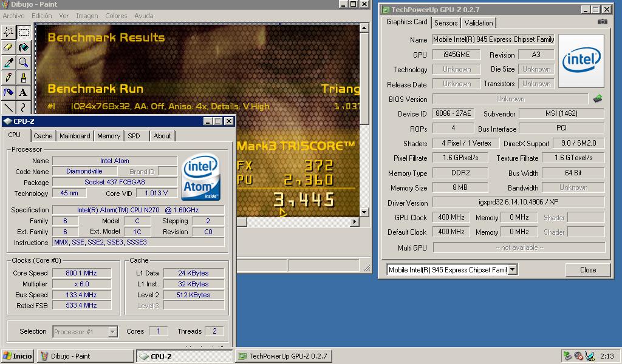Click the Close button in GPU-Z
The image size is (622, 364).
pos(588,270)
